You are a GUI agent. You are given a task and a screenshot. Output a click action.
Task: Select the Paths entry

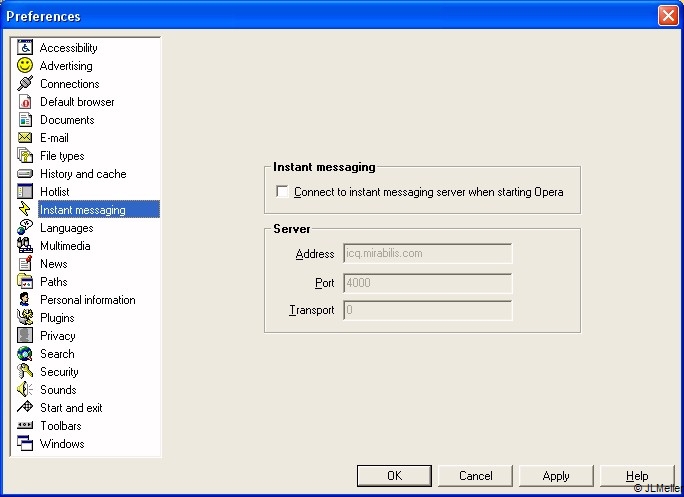(x=54, y=282)
